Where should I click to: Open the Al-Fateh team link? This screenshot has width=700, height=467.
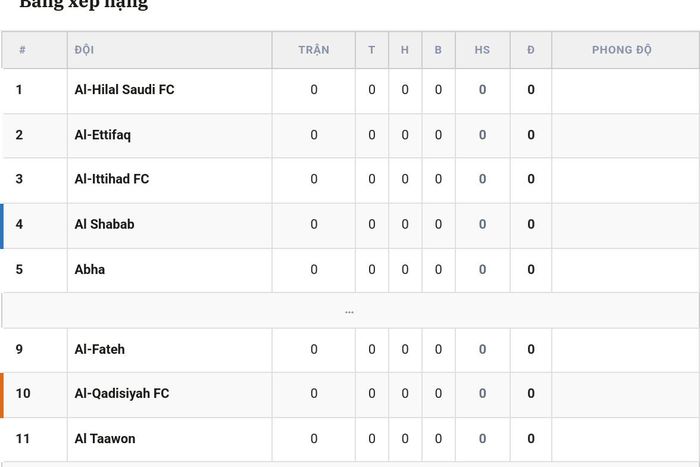(100, 349)
